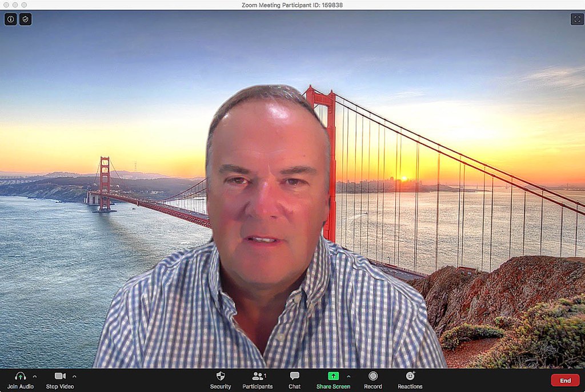The height and width of the screenshot is (392, 585).
Task: Click the encryption shield icon
Action: [x=25, y=19]
